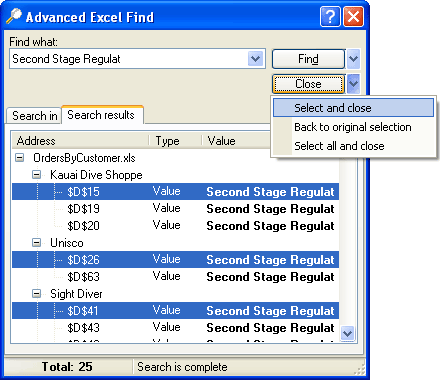Select the Kauai Dive Shoppe tree item
This screenshot has width=440, height=380.
[x=96, y=175]
